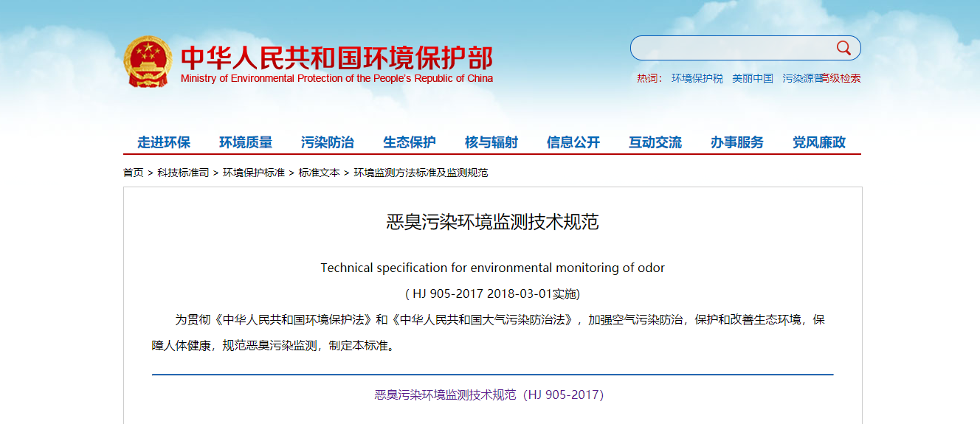
Task: Focus the site search input box
Action: (731, 48)
